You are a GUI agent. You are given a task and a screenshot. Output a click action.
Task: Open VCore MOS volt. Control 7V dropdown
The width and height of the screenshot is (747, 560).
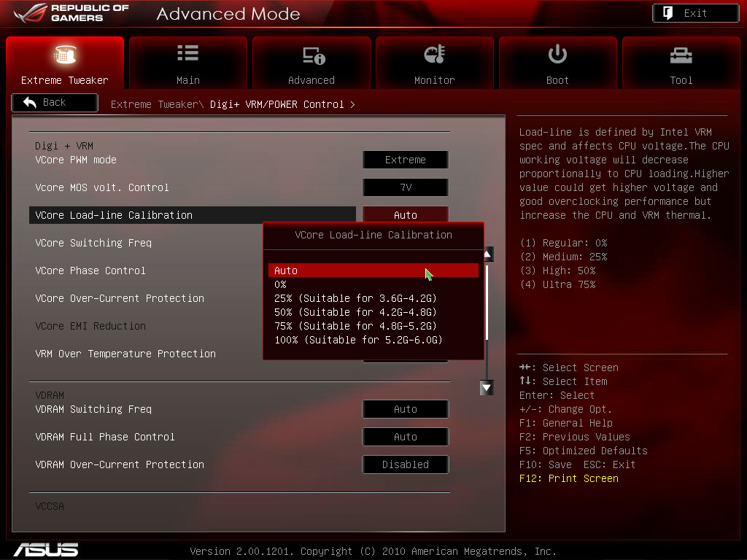coord(406,187)
